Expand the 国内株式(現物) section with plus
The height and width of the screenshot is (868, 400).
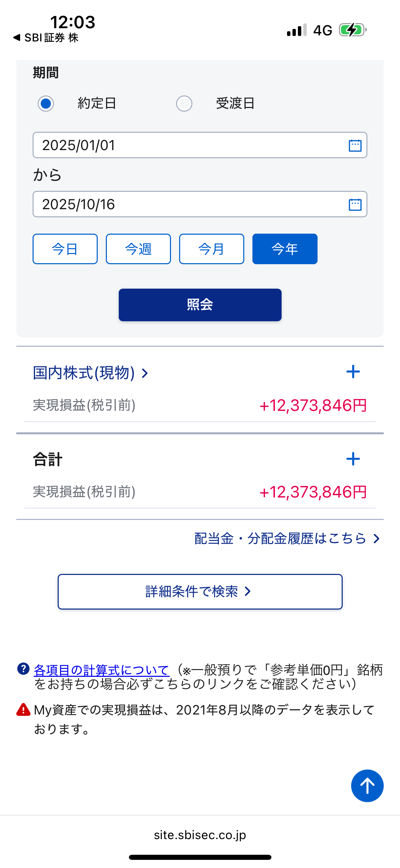(353, 372)
